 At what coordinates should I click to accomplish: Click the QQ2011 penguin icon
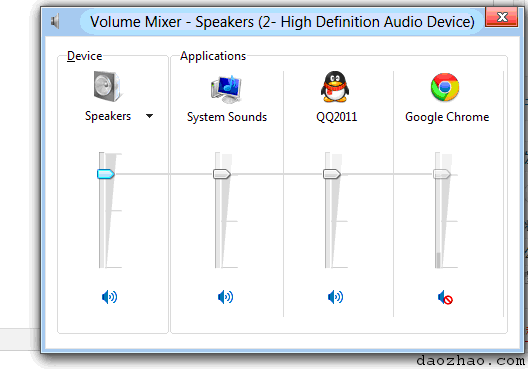click(334, 87)
